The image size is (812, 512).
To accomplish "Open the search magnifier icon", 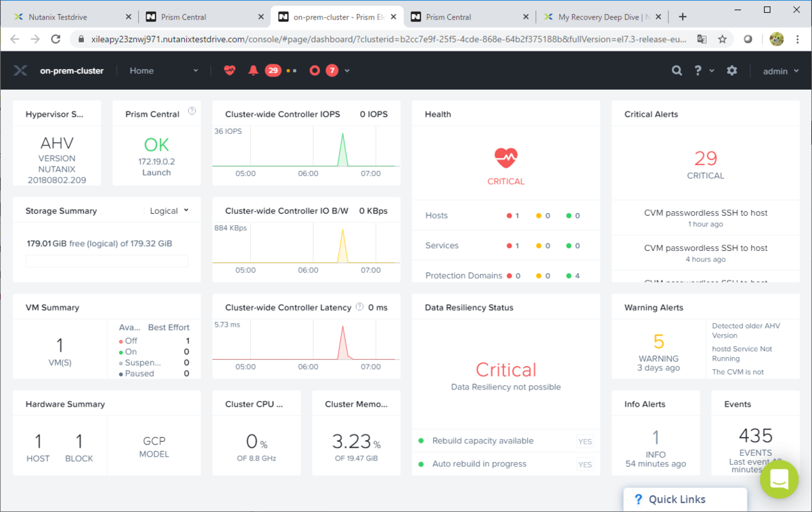I will click(x=677, y=70).
